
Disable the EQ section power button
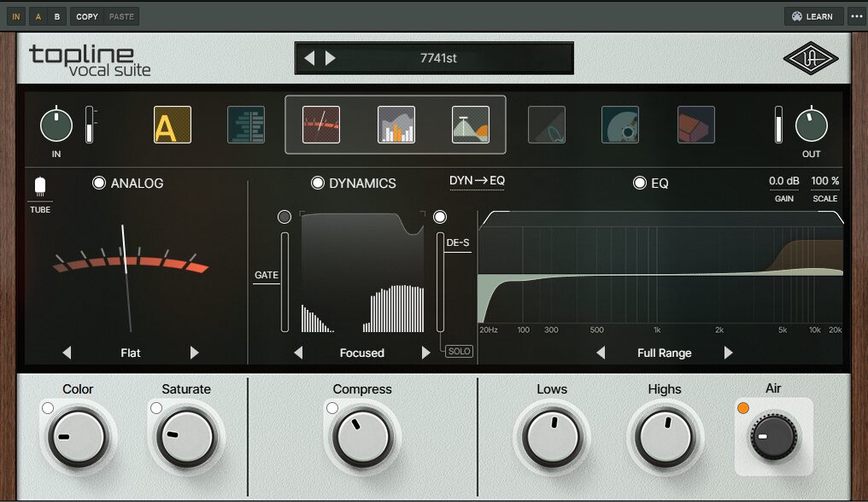point(639,183)
